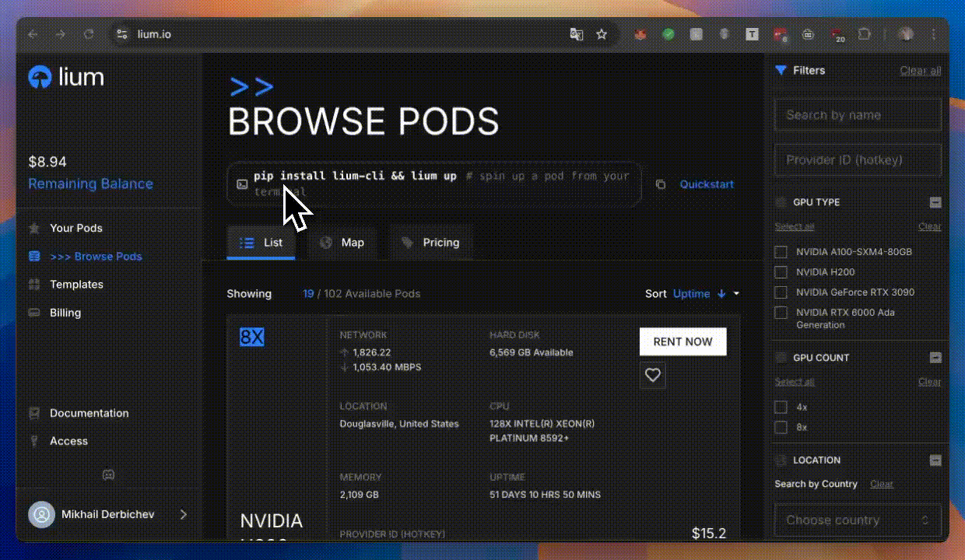Screen dimensions: 965x560
Task: Open the Chrome profile avatar
Action: click(906, 34)
